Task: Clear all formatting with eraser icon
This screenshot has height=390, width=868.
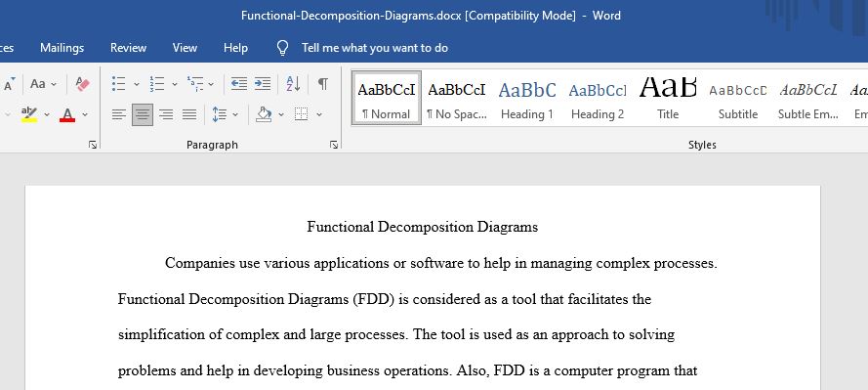Action: [x=82, y=84]
